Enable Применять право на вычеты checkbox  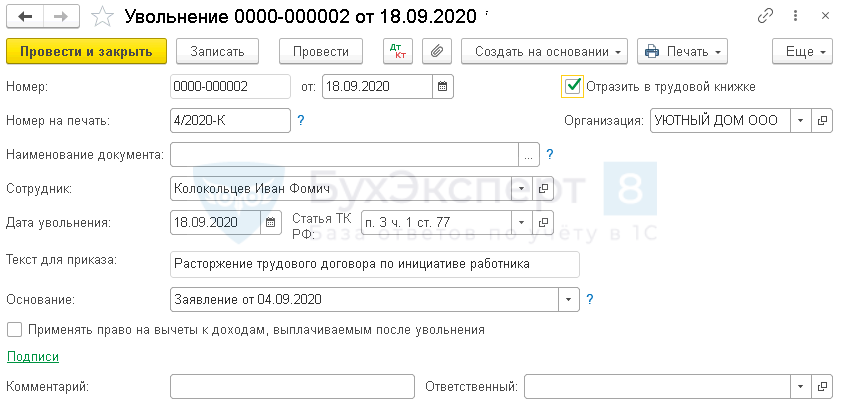coord(14,329)
